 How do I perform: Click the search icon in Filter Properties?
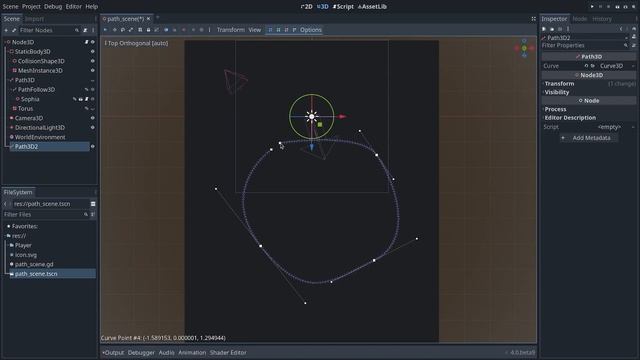[626, 45]
